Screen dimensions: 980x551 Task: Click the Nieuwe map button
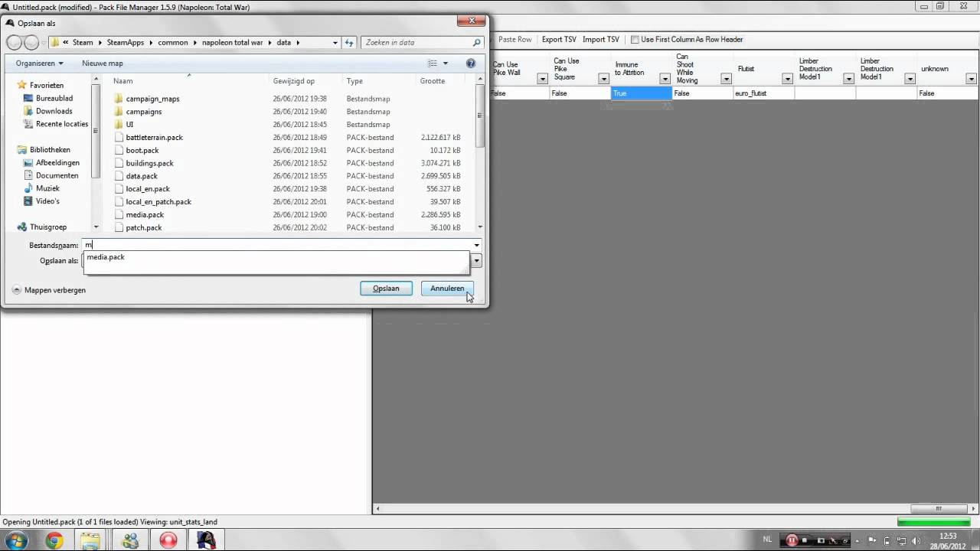(103, 64)
